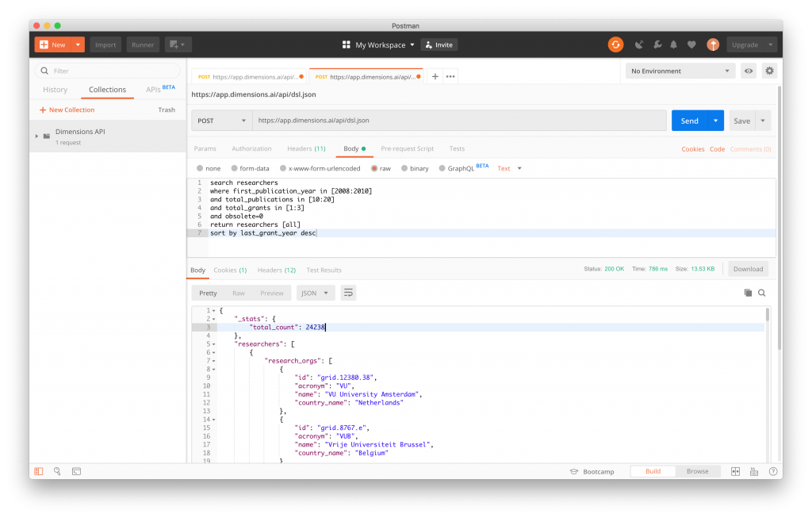Screen dimensions: 812x518
Task: Copy the response body to clipboard
Action: (748, 293)
